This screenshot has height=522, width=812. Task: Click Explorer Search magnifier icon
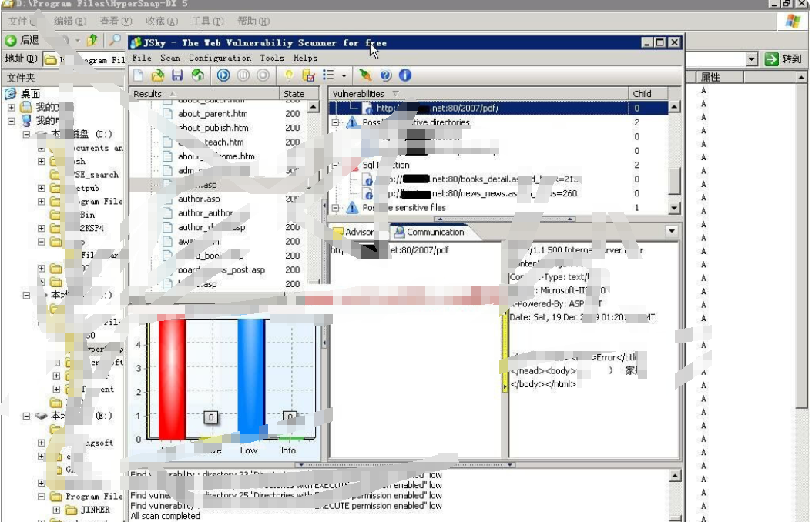pyautogui.click(x=115, y=40)
